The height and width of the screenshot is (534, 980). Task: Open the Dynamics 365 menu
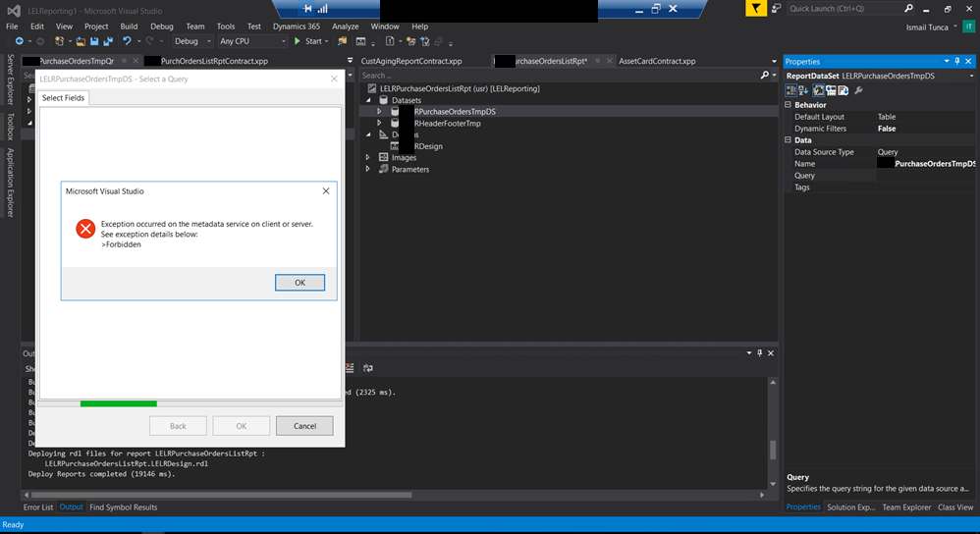point(296,27)
